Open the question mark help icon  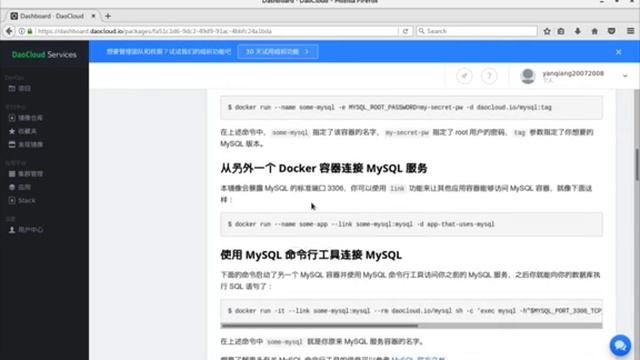coord(489,76)
